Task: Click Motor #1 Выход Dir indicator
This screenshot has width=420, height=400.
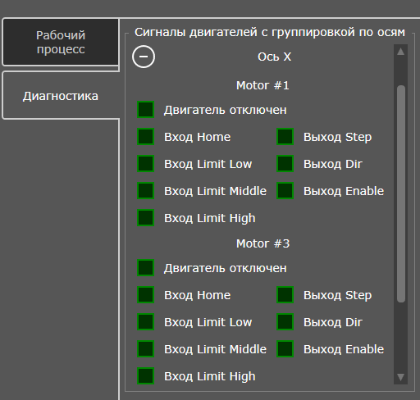Action: pos(285,164)
